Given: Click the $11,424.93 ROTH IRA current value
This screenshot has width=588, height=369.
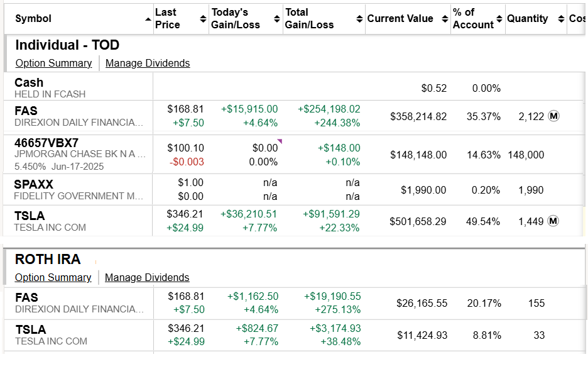Looking at the screenshot, I should click(422, 335).
